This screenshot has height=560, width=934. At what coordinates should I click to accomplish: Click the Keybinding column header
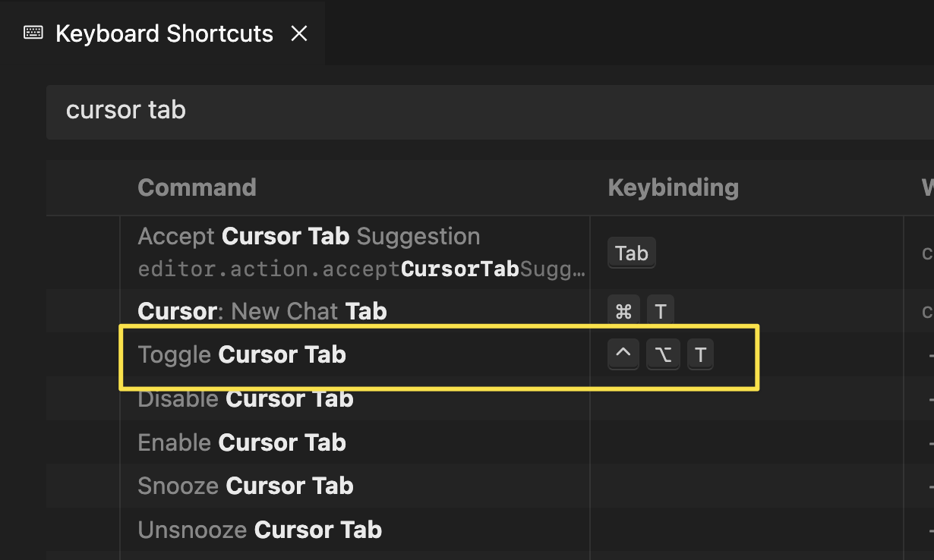(673, 187)
